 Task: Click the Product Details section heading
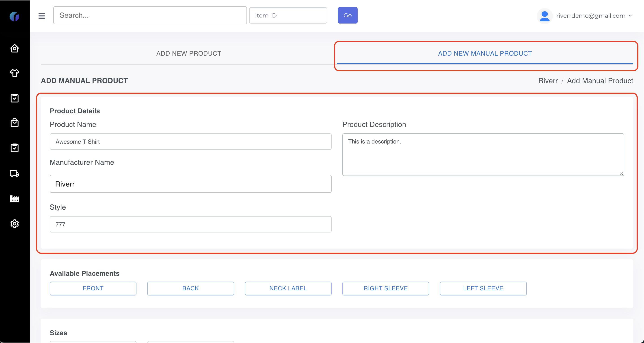tap(75, 111)
